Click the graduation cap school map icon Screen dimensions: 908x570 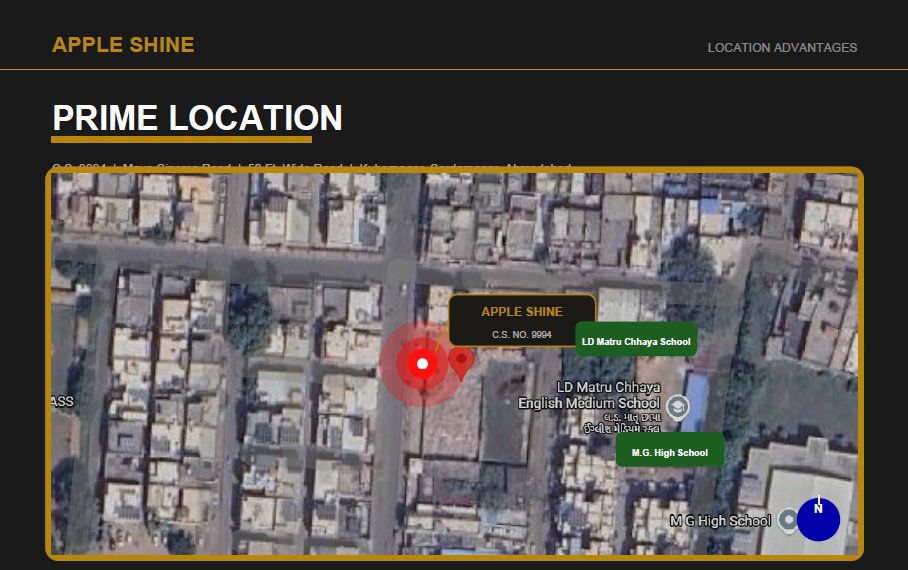pyautogui.click(x=677, y=407)
